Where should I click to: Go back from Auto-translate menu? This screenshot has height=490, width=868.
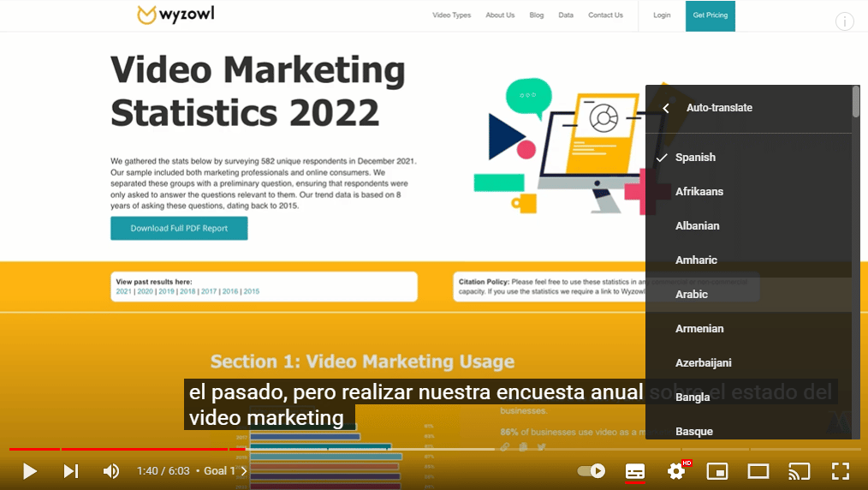(666, 109)
